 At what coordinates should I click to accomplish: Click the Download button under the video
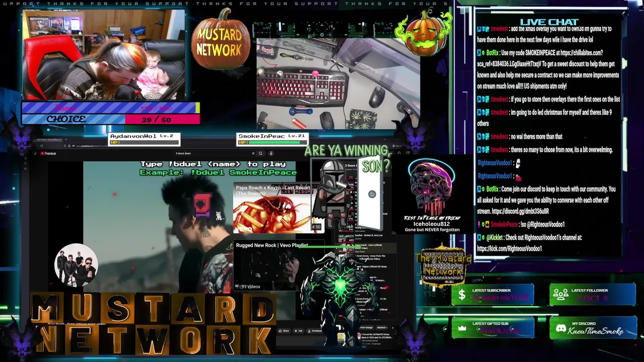(315, 331)
